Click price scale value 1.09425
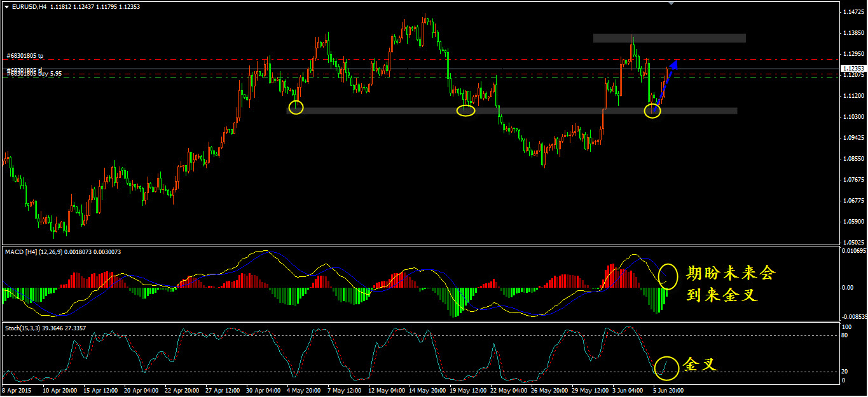Viewport: 868px width, 397px height. point(853,137)
